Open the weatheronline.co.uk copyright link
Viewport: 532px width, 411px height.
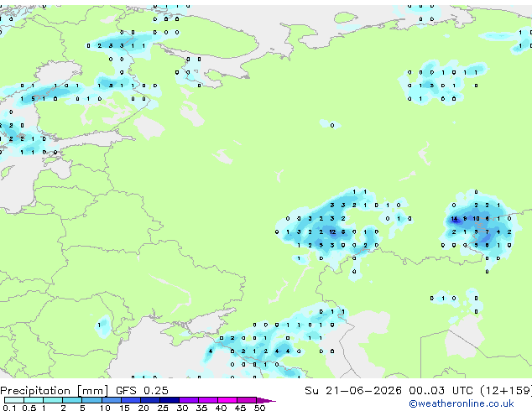(x=462, y=403)
